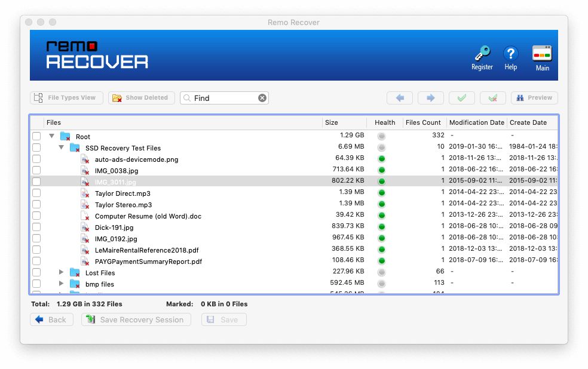This screenshot has width=588, height=369.
Task: Select the Taylor Stereo.mp3 file name
Action: [123, 205]
